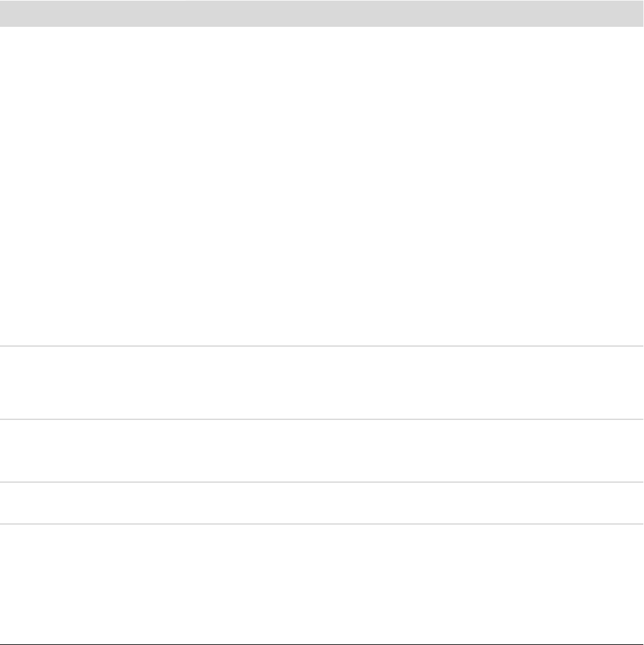Click the divider line below the first row
This screenshot has height=645, width=644.
point(322,346)
